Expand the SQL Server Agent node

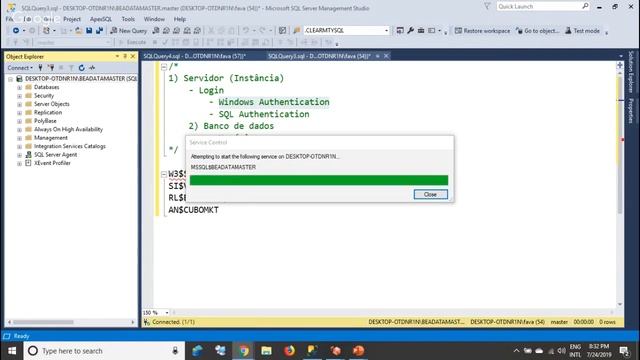(x=19, y=155)
